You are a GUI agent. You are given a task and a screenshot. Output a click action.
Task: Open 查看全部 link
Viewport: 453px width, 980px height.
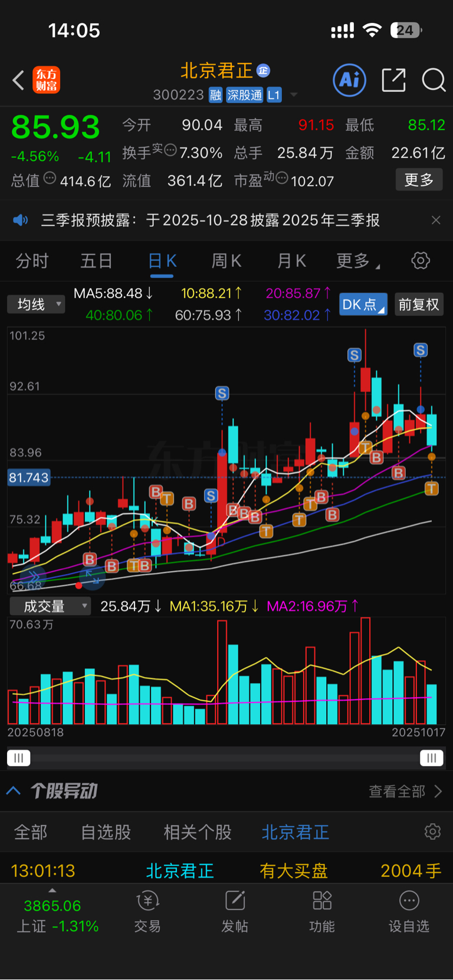pyautogui.click(x=405, y=791)
